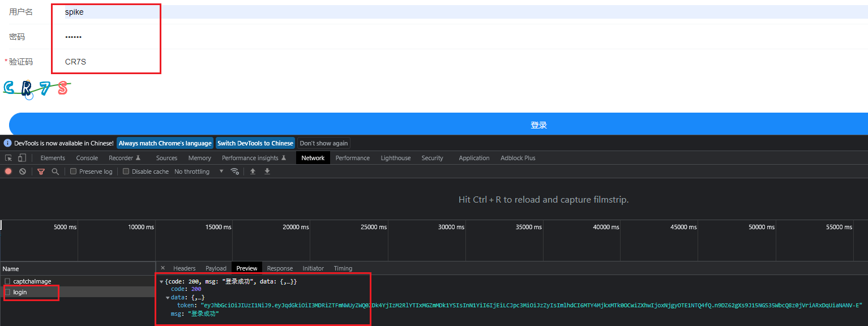Image resolution: width=868 pixels, height=326 pixels.
Task: Select the captchaImage request row
Action: (x=78, y=281)
